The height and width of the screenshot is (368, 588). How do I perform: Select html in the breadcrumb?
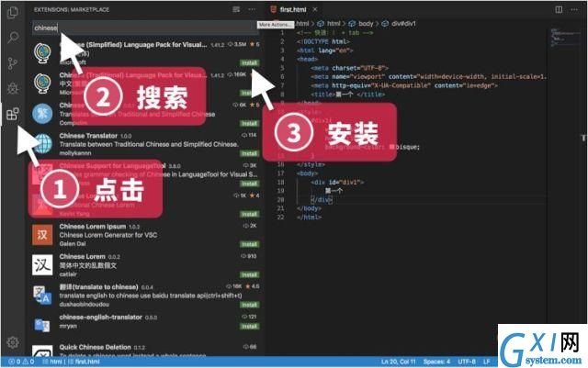click(x=334, y=24)
